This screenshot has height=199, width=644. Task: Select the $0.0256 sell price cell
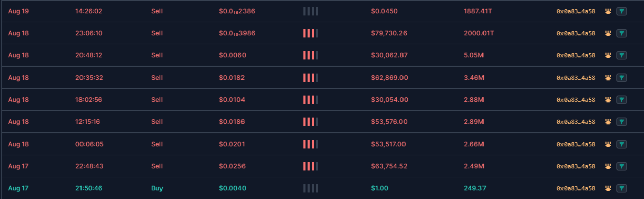coord(232,166)
